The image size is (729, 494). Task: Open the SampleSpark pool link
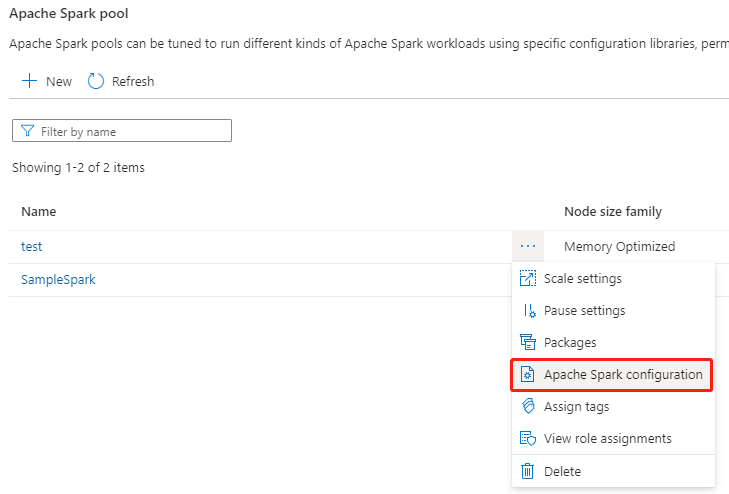(58, 279)
